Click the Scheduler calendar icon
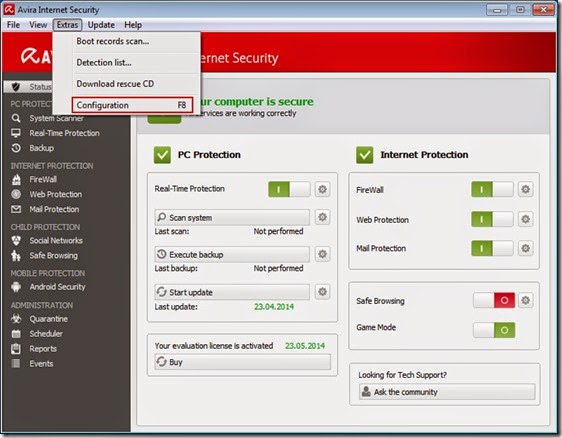562x438 pixels. (16, 334)
